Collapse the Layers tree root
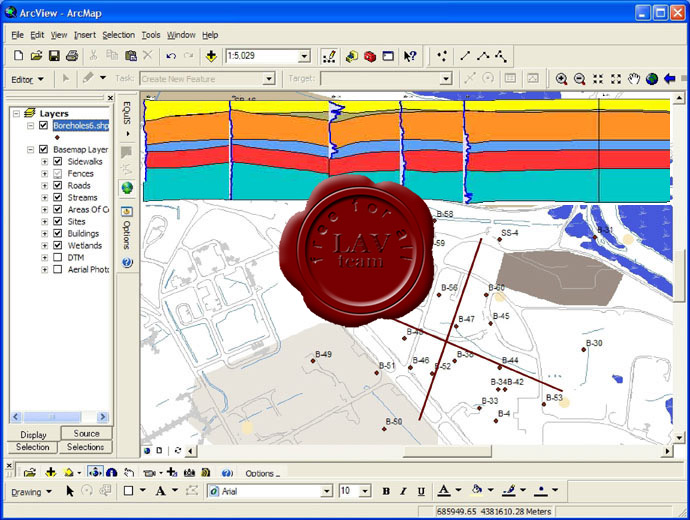The height and width of the screenshot is (520, 690). click(16, 114)
